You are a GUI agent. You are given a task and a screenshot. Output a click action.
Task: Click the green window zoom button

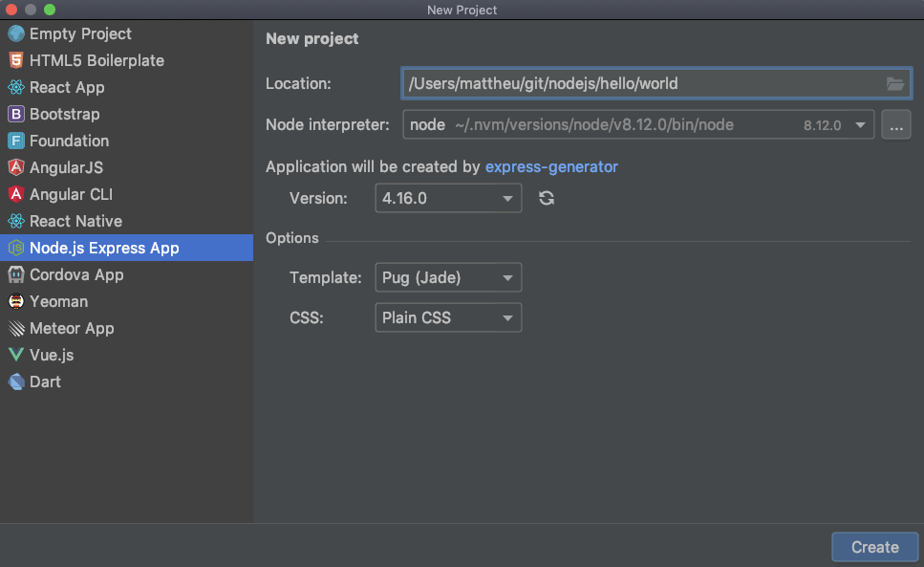pyautogui.click(x=50, y=10)
